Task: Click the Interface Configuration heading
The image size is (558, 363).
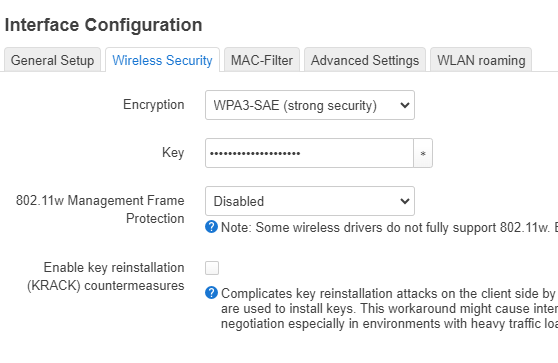Action: pos(104,25)
